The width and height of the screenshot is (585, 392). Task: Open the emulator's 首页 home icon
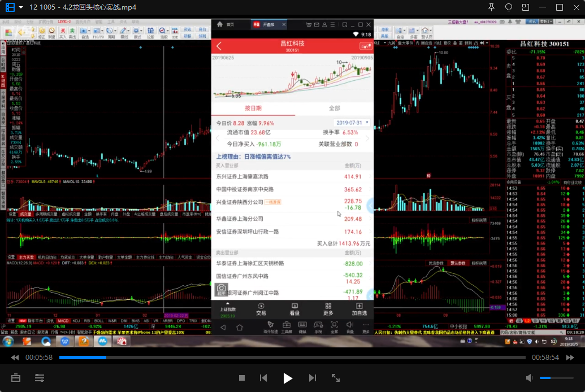coord(220,25)
